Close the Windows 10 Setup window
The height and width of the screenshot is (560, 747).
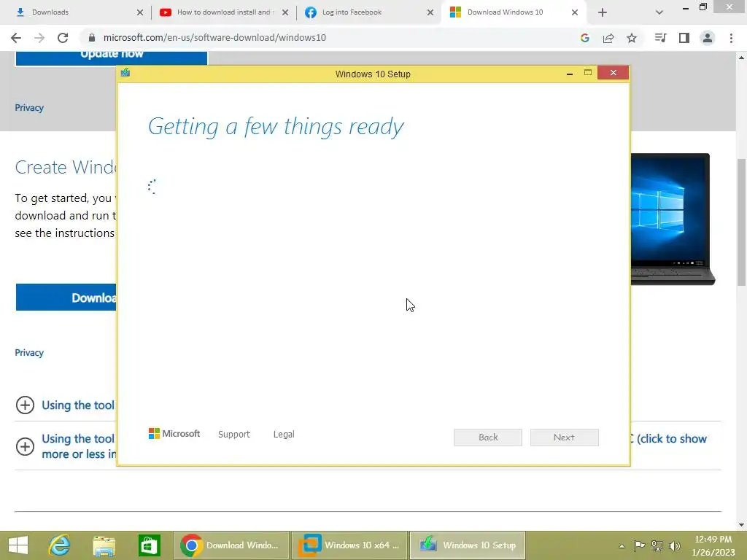pos(613,73)
